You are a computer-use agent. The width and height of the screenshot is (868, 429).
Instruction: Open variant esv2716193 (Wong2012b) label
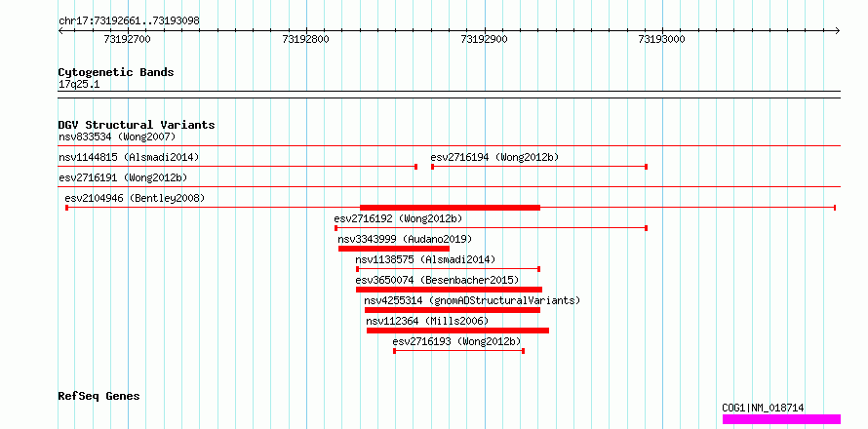click(x=456, y=341)
